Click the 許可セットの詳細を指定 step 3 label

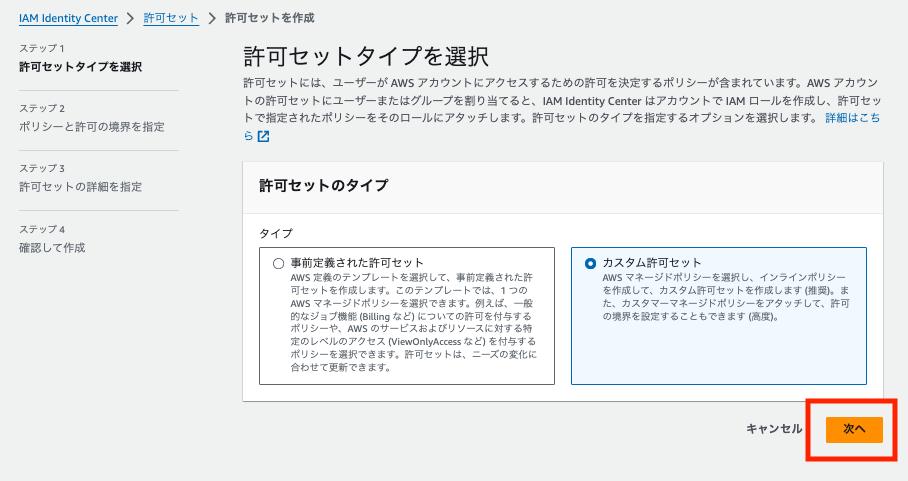[80, 187]
